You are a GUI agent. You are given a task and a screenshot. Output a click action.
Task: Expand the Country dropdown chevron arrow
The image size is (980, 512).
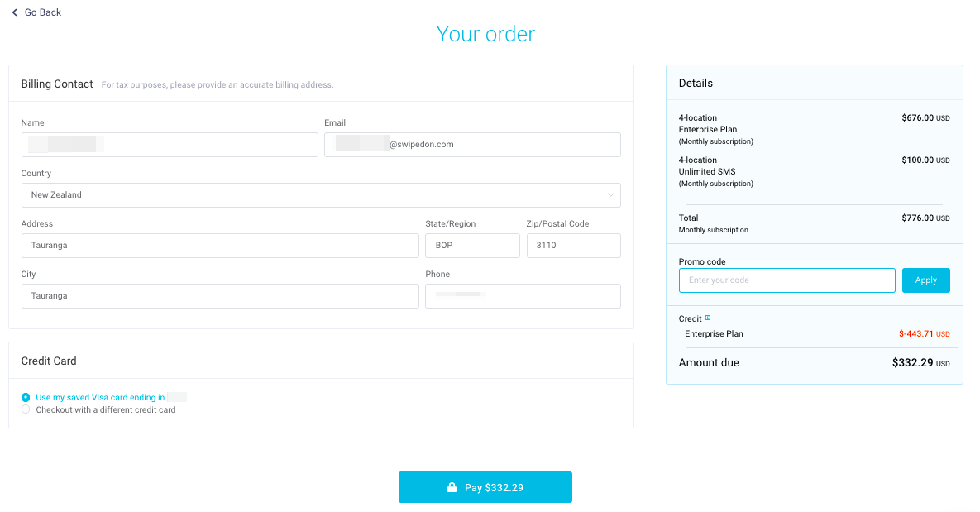tap(610, 195)
